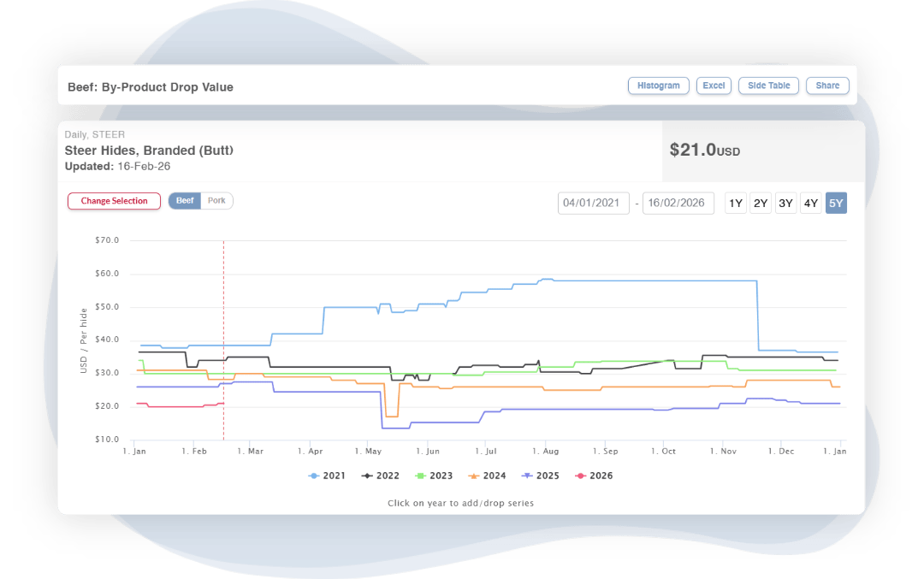Select the 3Y time range
Screen dimensions: 924x579
pos(785,204)
